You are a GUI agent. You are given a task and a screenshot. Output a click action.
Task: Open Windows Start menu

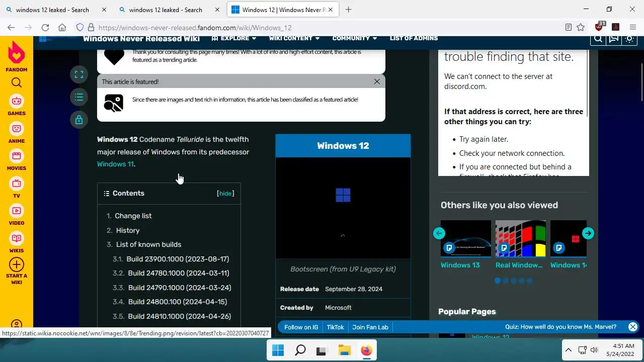[278, 350]
